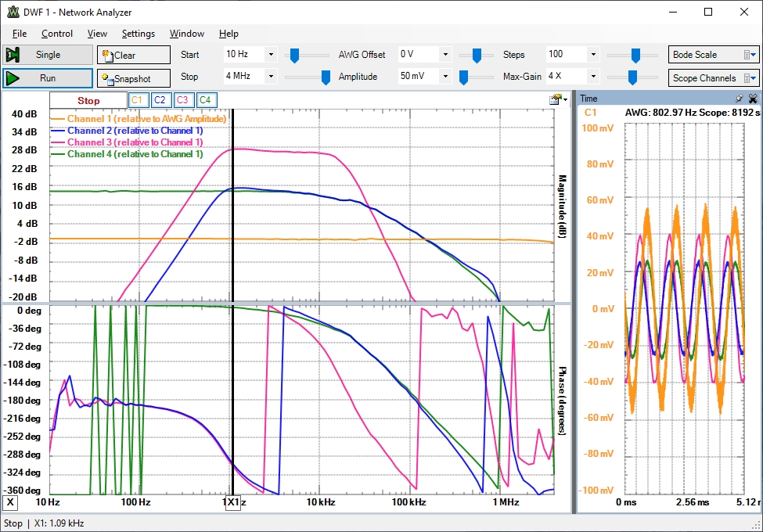The width and height of the screenshot is (763, 532).
Task: Open the Start frequency dropdown
Action: coord(271,55)
